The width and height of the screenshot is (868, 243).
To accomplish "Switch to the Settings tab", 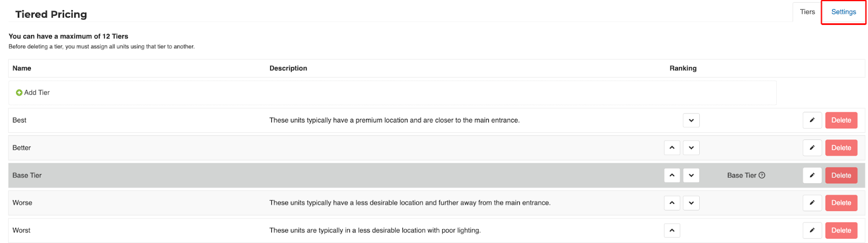I will click(844, 12).
